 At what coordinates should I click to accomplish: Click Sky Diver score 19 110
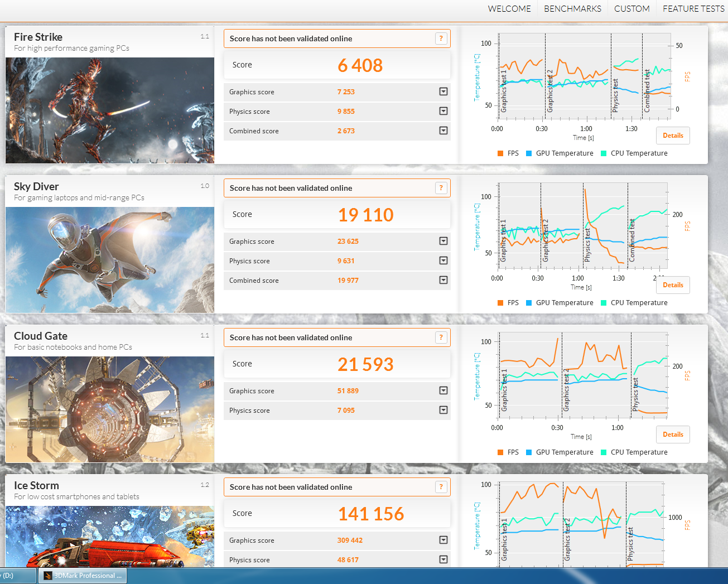365,215
